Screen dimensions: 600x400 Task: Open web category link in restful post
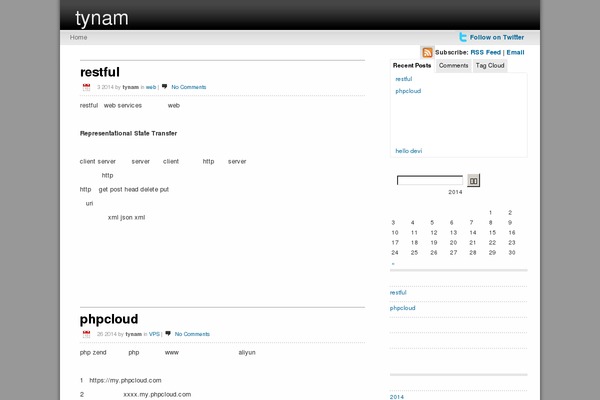[151, 87]
